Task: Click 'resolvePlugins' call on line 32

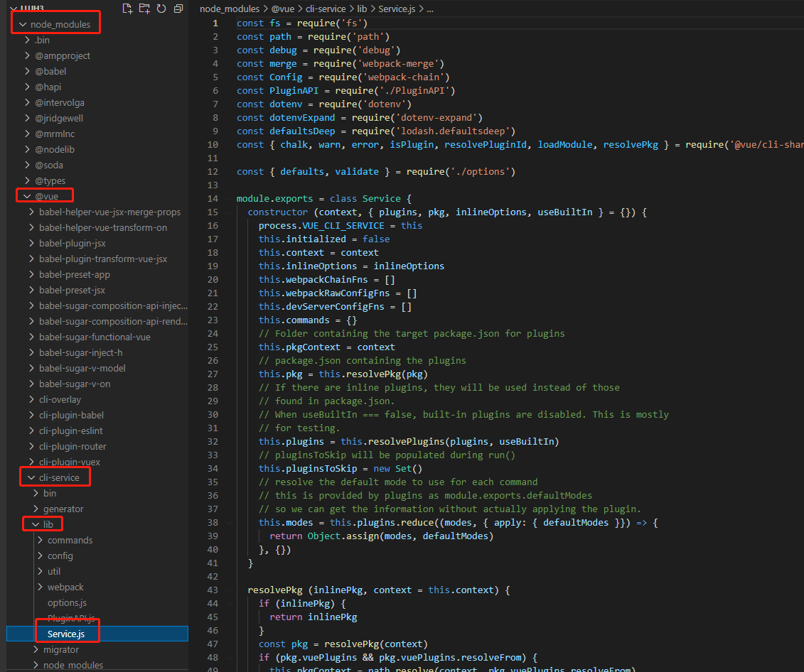Action: (x=406, y=441)
